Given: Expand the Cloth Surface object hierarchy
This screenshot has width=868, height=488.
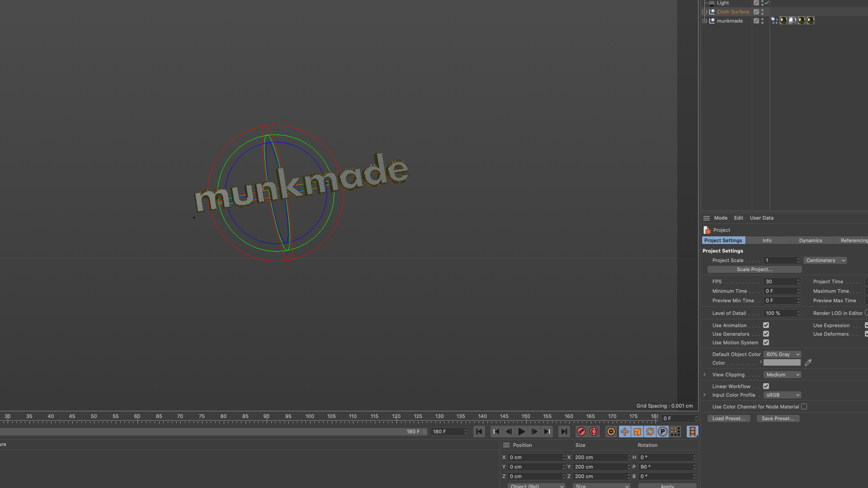Looking at the screenshot, I should point(704,12).
